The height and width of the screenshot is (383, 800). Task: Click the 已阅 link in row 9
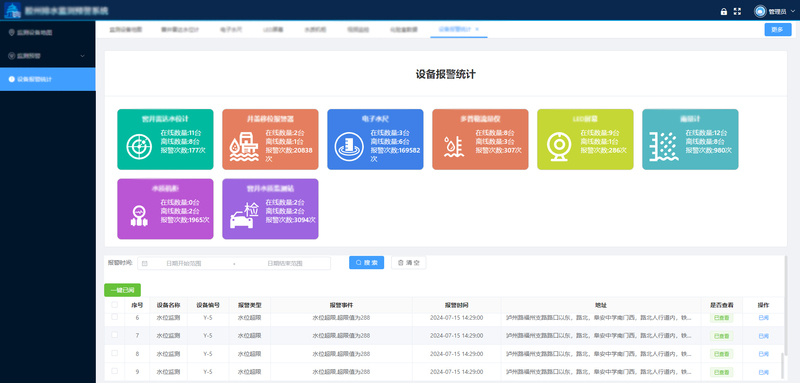[763, 372]
